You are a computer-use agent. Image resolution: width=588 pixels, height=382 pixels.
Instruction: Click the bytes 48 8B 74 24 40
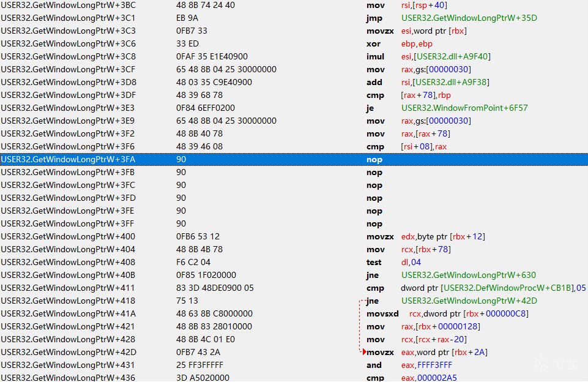206,6
